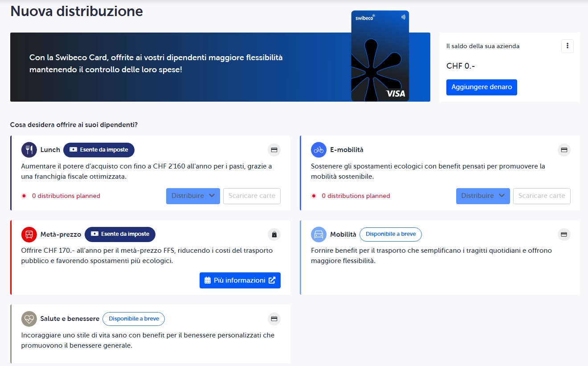Open the Distribuire dropdown in Lunch card
The image size is (588, 366).
193,196
